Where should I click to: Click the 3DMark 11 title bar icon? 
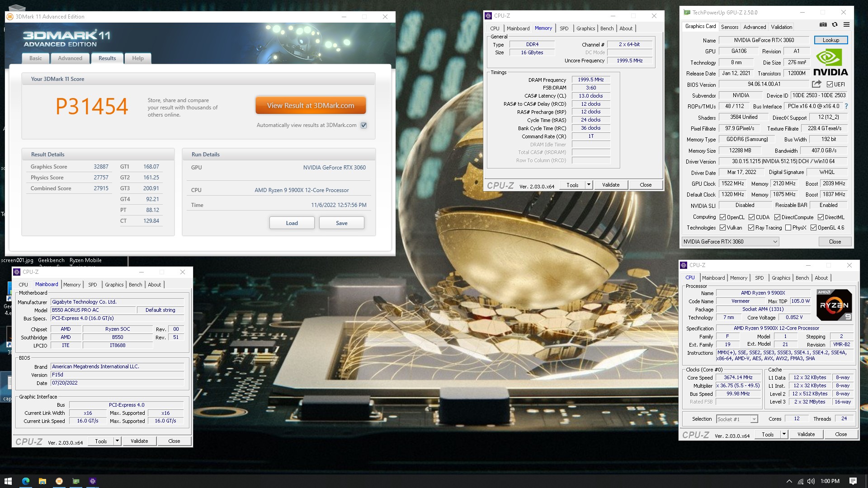tap(10, 17)
